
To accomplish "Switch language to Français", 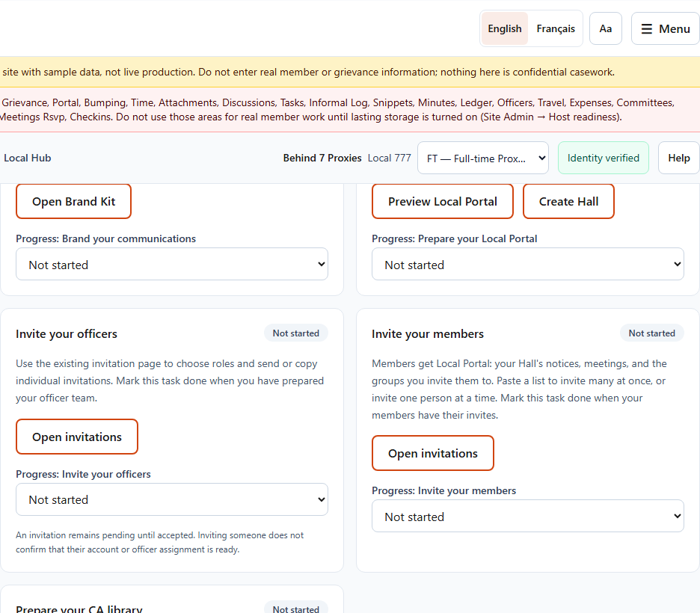I will point(556,28).
